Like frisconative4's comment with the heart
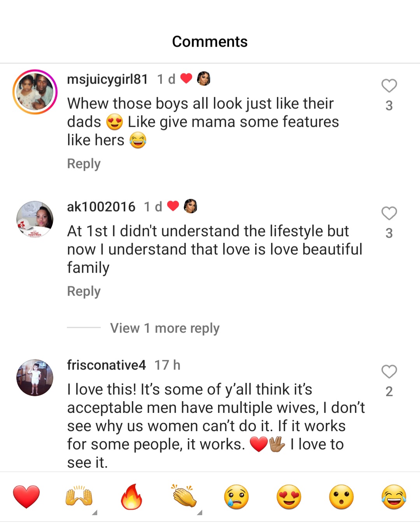 tap(389, 372)
